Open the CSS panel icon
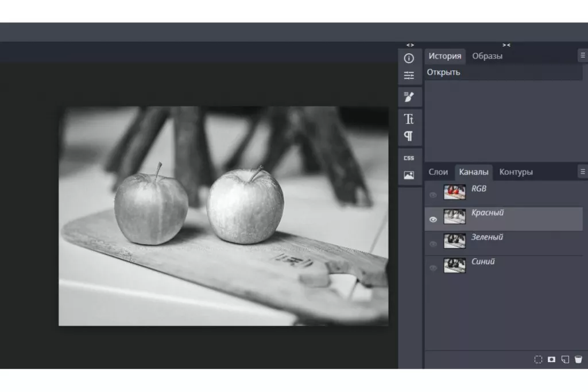The width and height of the screenshot is (588, 392). pos(409,158)
